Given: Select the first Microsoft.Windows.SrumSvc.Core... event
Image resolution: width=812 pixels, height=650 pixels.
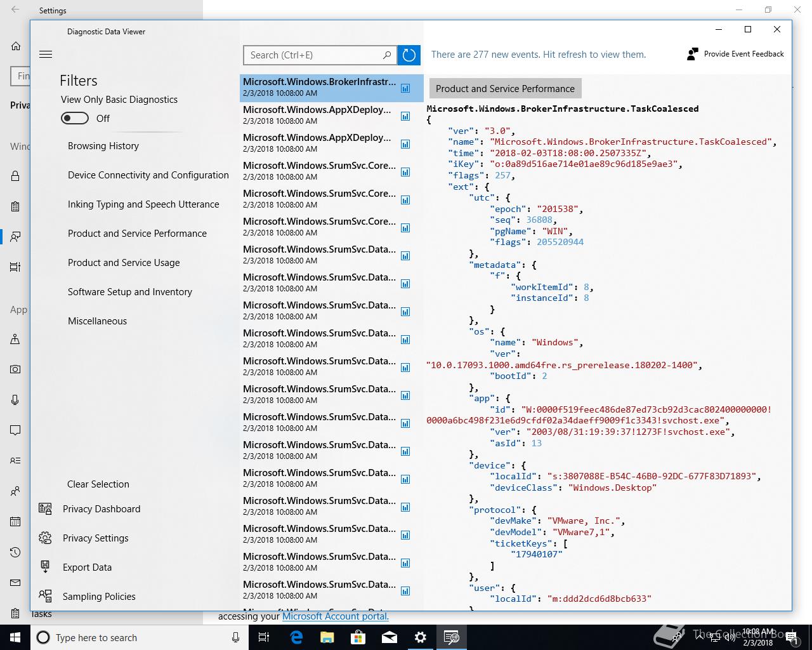Looking at the screenshot, I should (331, 171).
